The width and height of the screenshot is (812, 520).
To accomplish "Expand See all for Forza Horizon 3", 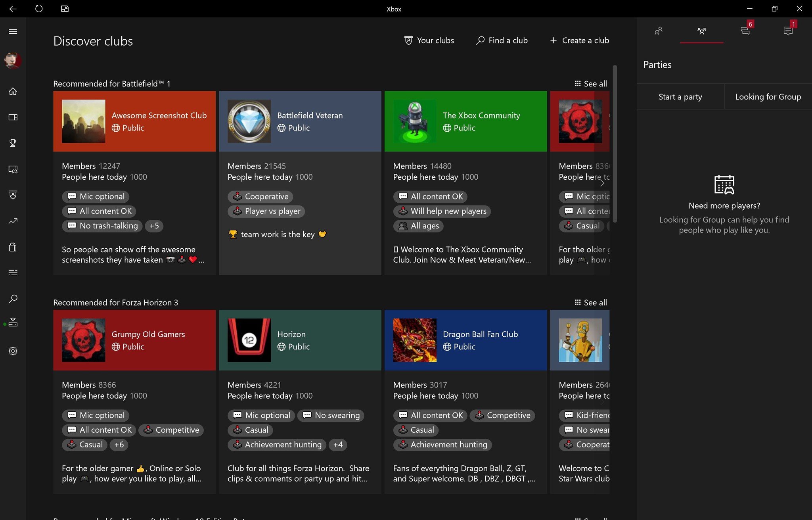I will (590, 303).
